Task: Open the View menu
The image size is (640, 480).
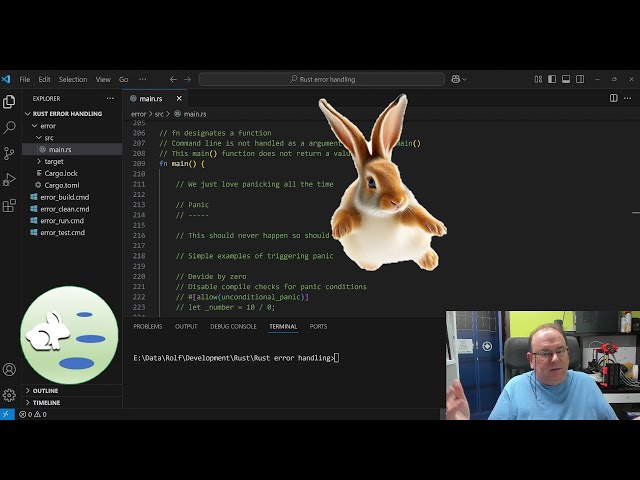Action: 103,79
